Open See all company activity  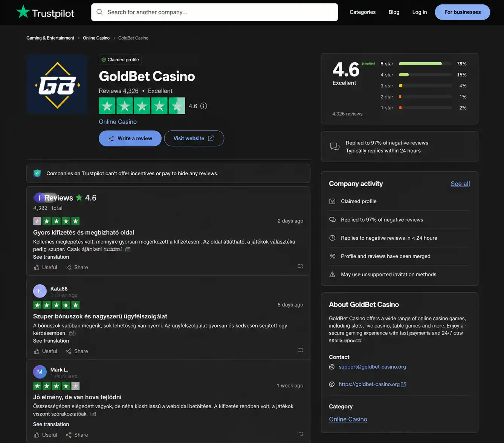[460, 184]
